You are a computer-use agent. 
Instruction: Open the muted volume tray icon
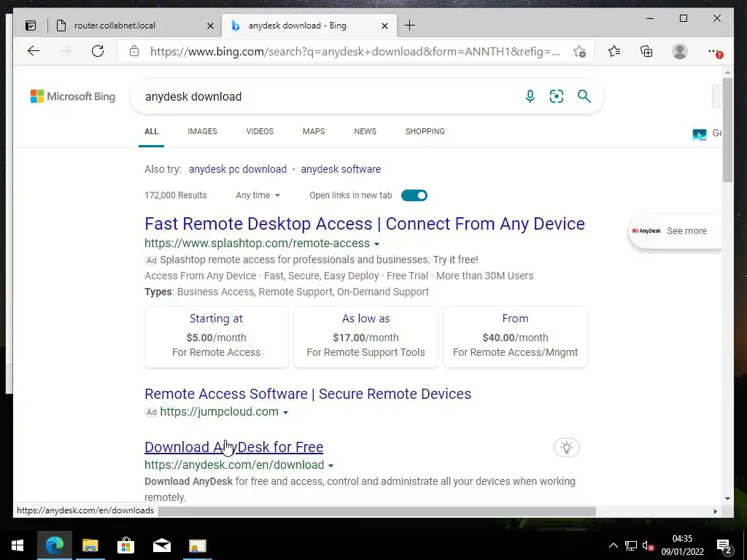click(x=648, y=545)
